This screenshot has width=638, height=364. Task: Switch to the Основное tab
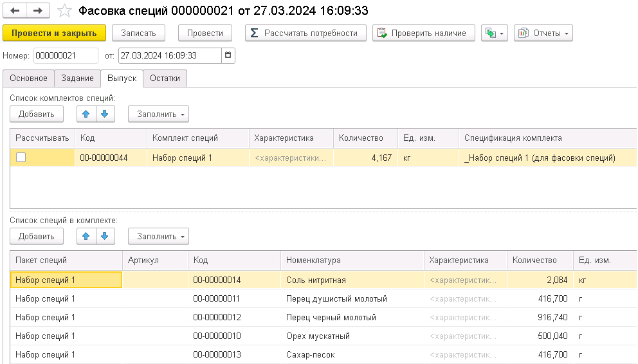point(28,78)
